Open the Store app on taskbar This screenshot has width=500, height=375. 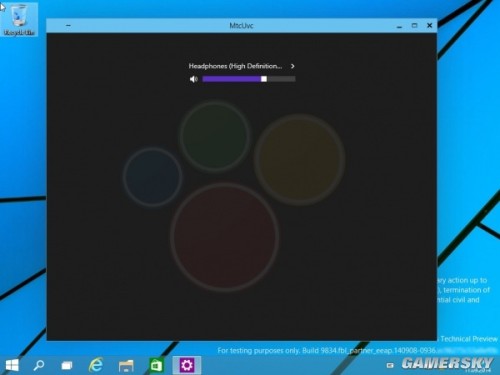click(x=156, y=365)
